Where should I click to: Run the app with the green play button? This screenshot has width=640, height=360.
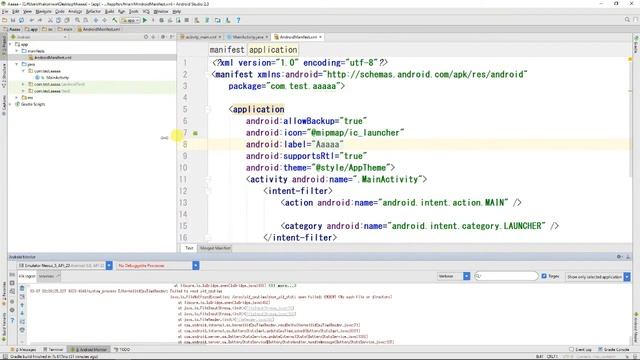tap(145, 20)
